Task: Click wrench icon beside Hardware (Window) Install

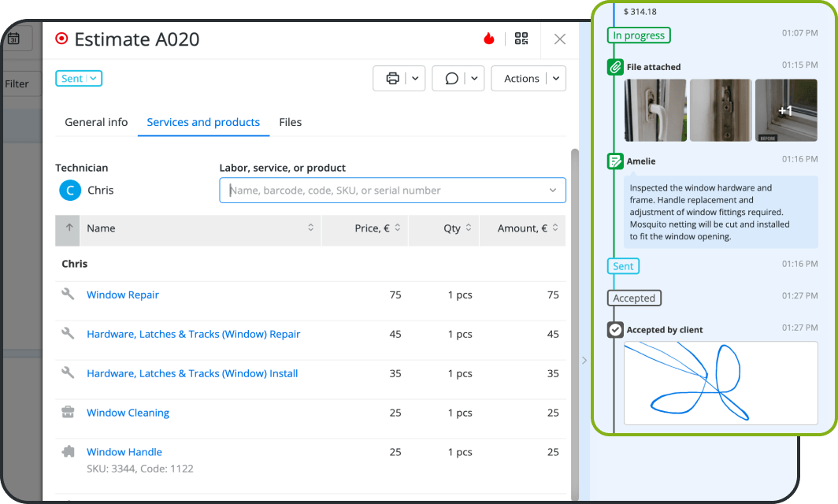Action: tap(68, 372)
